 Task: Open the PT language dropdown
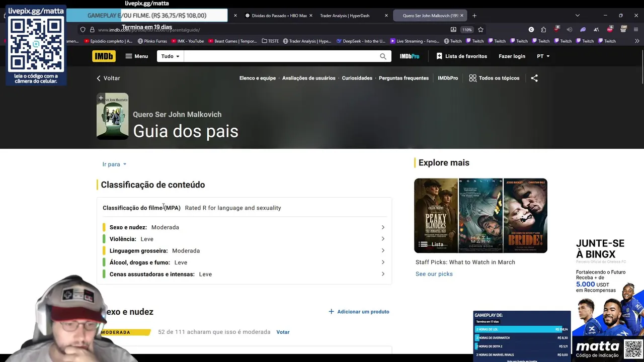[543, 56]
